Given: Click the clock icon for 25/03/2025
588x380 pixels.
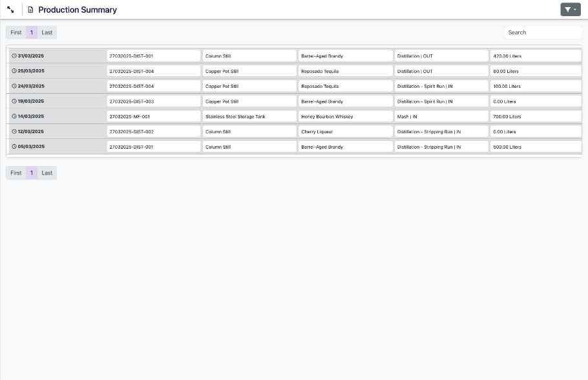Looking at the screenshot, I should pyautogui.click(x=14, y=71).
